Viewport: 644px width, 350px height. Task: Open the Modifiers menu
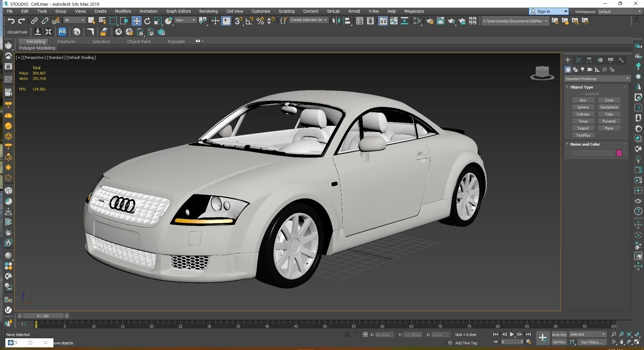123,11
